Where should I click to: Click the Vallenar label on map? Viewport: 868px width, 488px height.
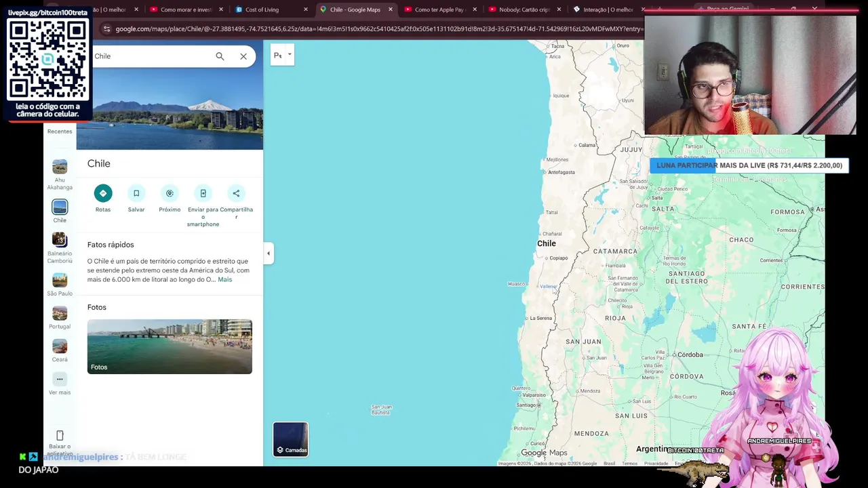pos(548,287)
